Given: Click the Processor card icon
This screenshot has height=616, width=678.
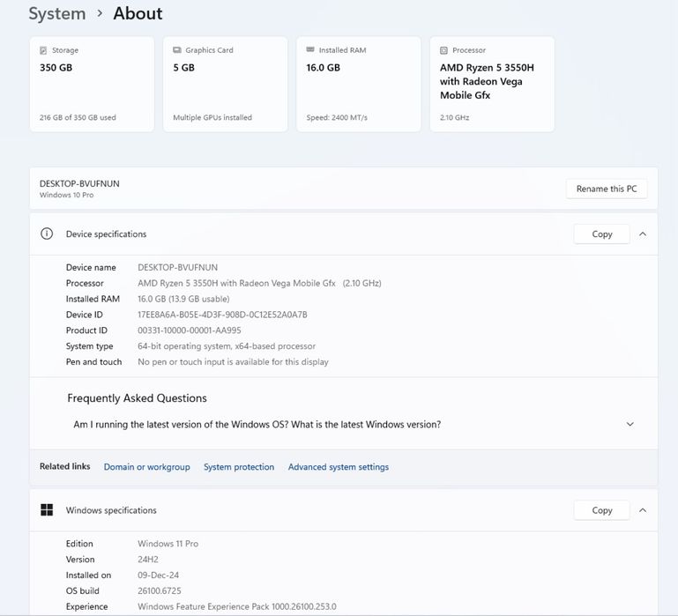Looking at the screenshot, I should 443,50.
